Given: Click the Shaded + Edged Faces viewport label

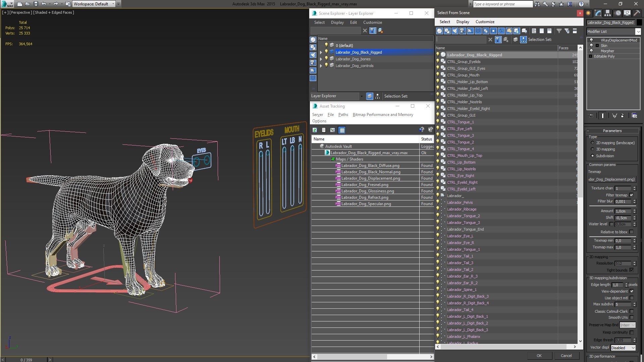Looking at the screenshot, I should [54, 12].
